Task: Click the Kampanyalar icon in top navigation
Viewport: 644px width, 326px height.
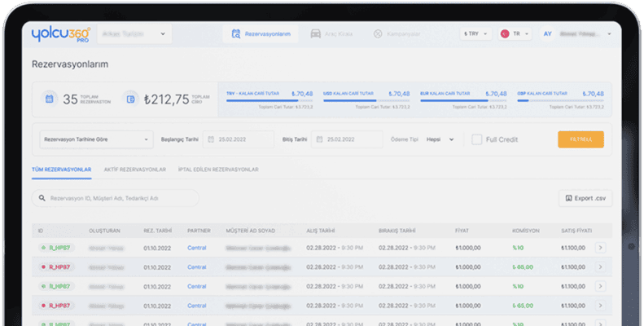Action: [x=378, y=34]
